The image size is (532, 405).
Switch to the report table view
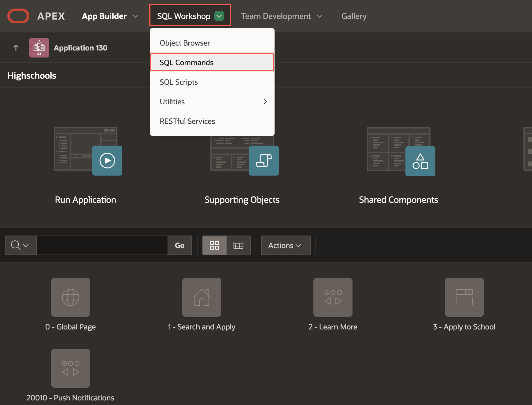[x=238, y=245]
